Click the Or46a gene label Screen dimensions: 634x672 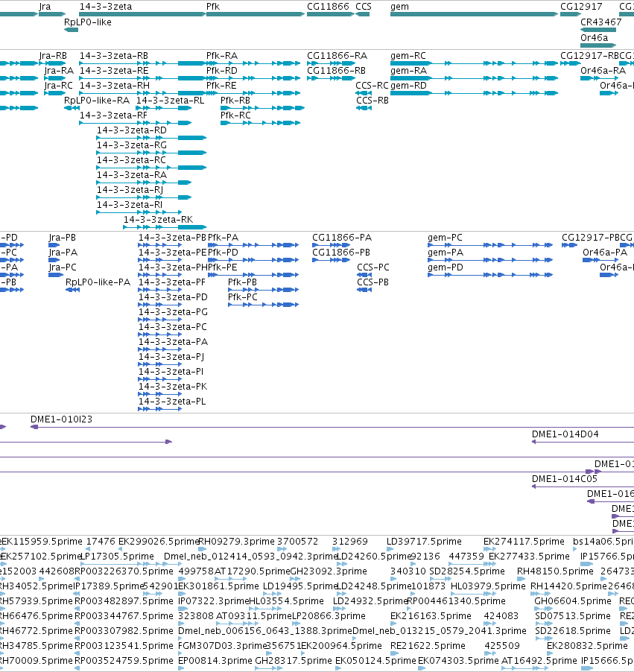click(x=594, y=38)
